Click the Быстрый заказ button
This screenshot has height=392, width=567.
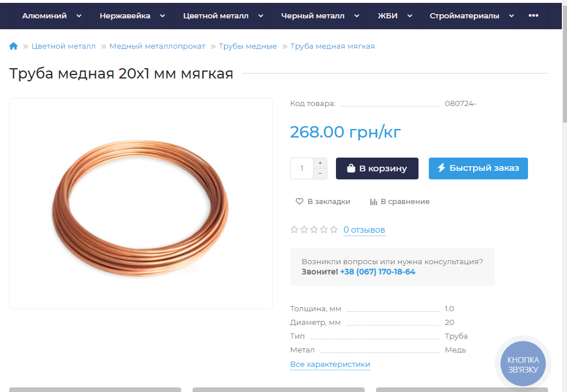(x=478, y=168)
